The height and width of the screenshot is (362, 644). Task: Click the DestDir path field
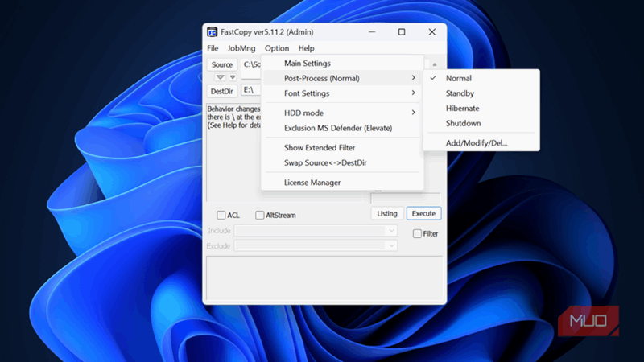coord(251,90)
